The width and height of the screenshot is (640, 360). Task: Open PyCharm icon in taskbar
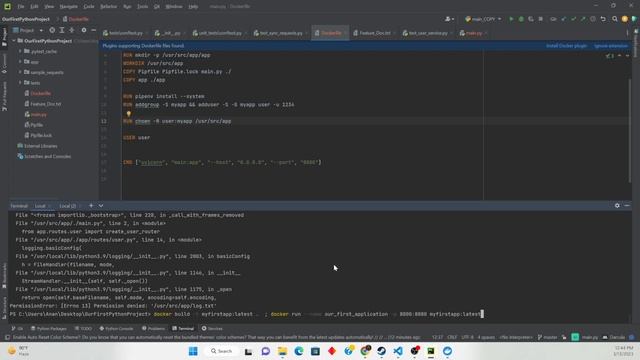pos(431,351)
